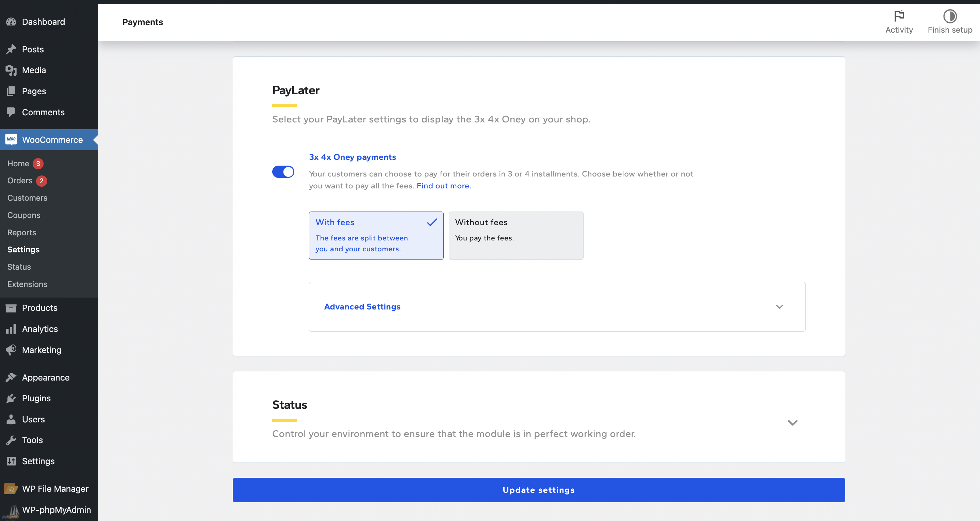Follow the Find out more link
The height and width of the screenshot is (521, 980).
tap(444, 186)
